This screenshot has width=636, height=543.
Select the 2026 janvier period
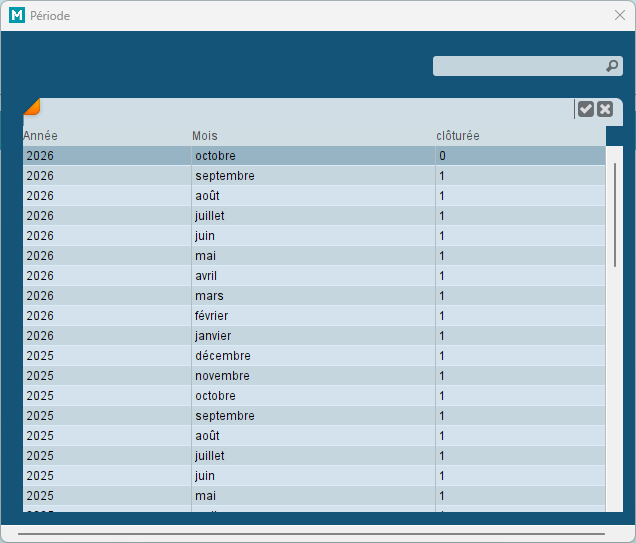[314, 336]
